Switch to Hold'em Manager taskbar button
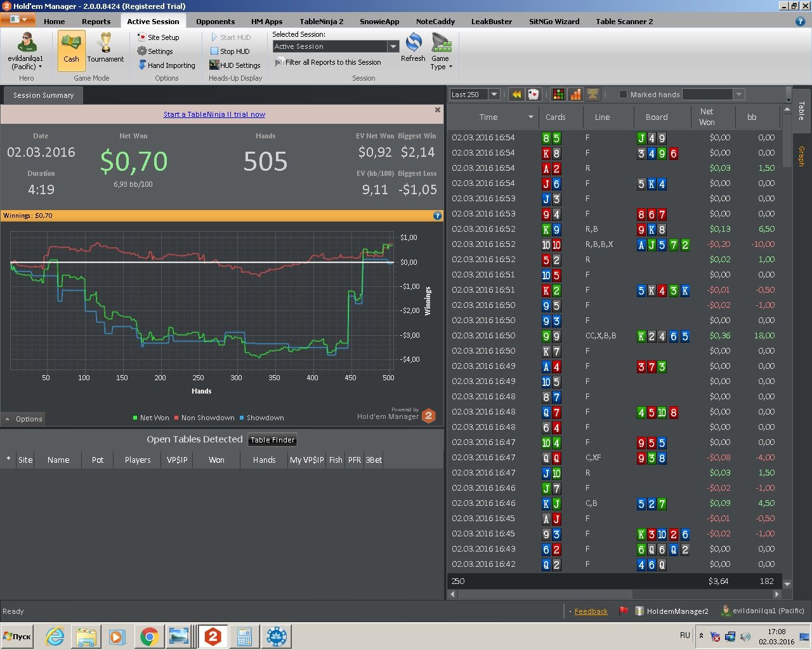812x650 pixels. (x=213, y=637)
